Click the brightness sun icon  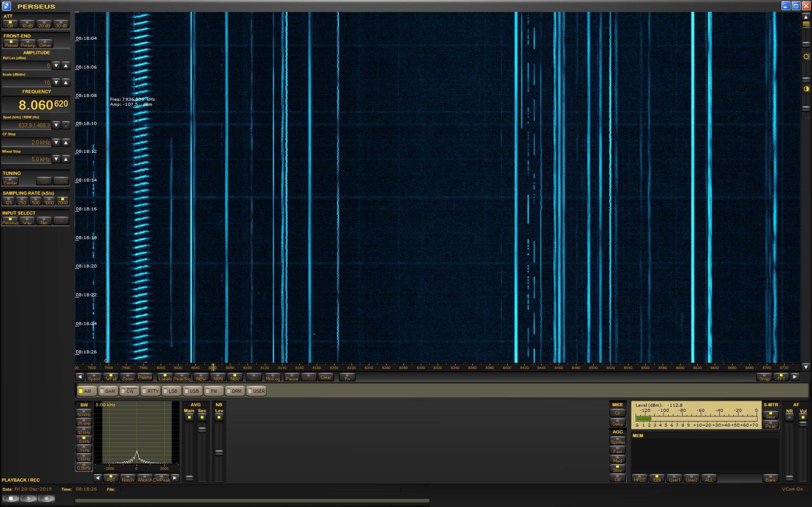[x=806, y=57]
